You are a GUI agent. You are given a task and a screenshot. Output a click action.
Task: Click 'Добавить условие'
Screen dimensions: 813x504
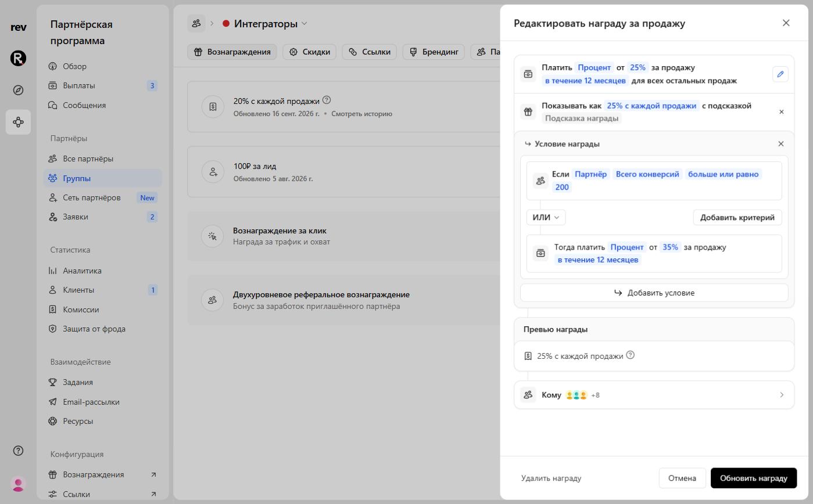coord(654,293)
